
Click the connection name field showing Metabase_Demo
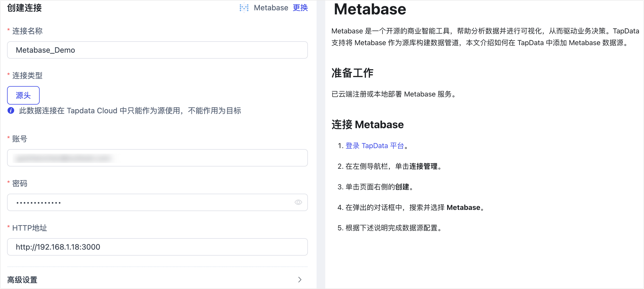click(157, 50)
